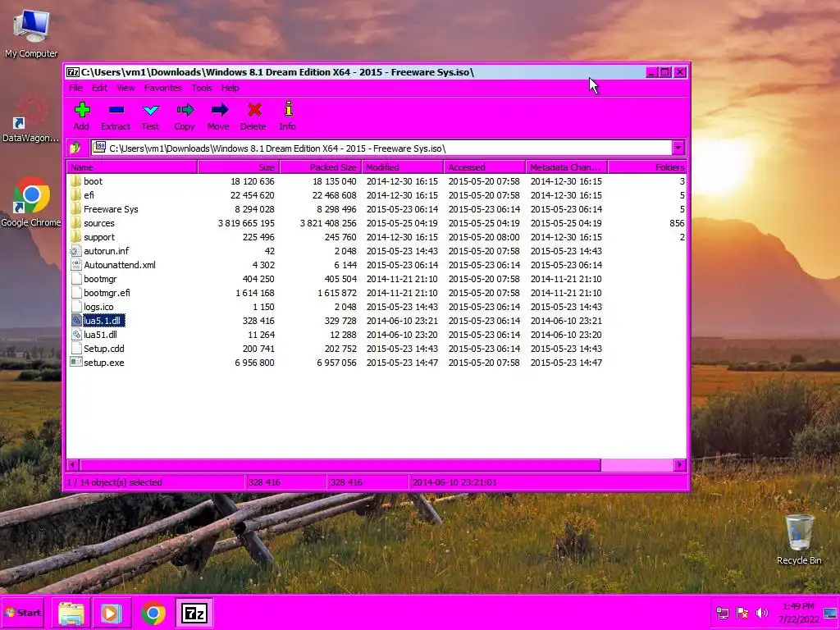This screenshot has height=630, width=840.
Task: Select the efi folder icon
Action: (75, 194)
